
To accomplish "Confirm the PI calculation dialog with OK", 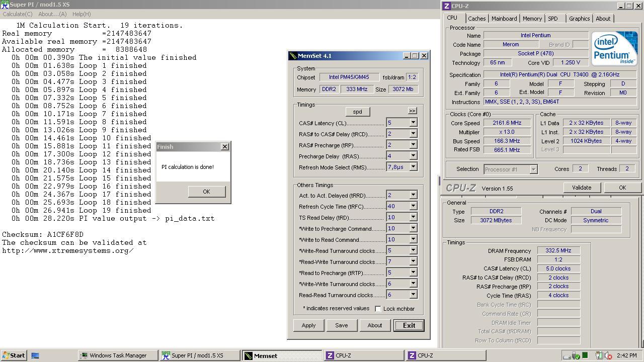I will pos(206,192).
